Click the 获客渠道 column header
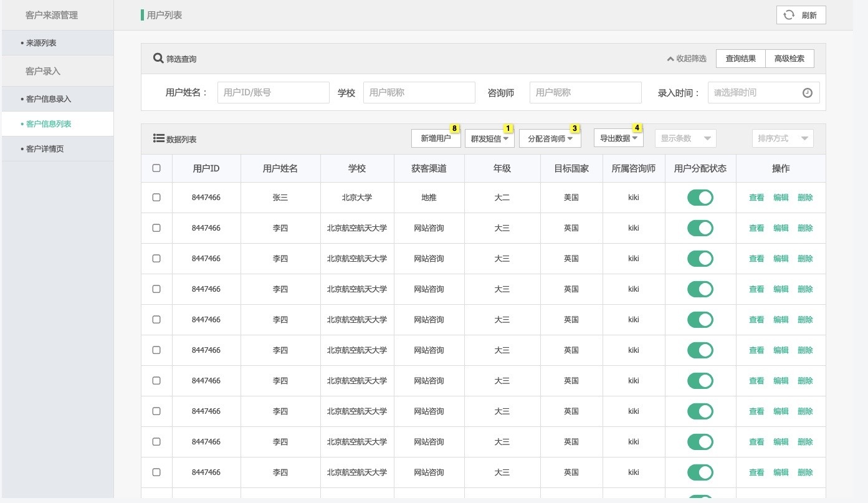The width and height of the screenshot is (868, 503). click(429, 168)
